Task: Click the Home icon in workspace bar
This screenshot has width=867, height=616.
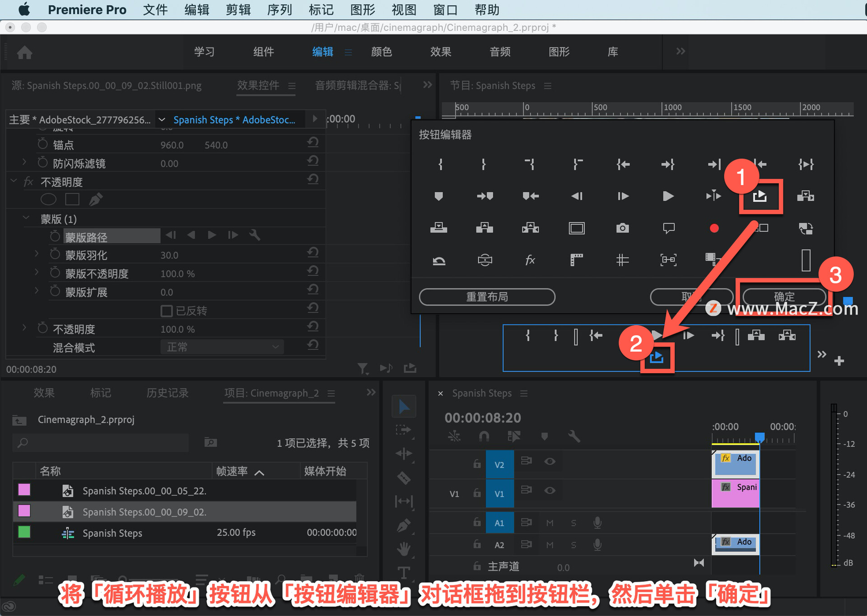Action: 24,52
